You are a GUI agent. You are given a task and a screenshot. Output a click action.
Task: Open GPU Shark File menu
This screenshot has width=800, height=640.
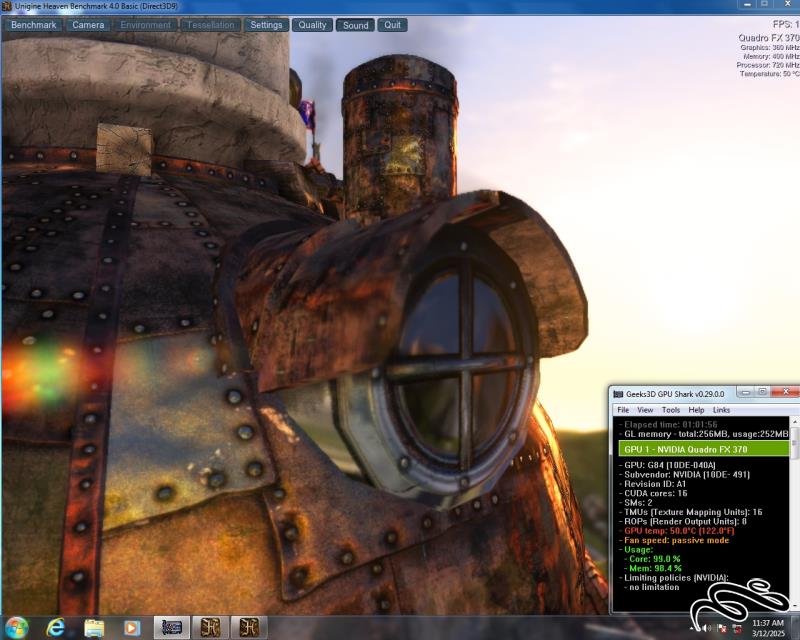[x=623, y=410]
